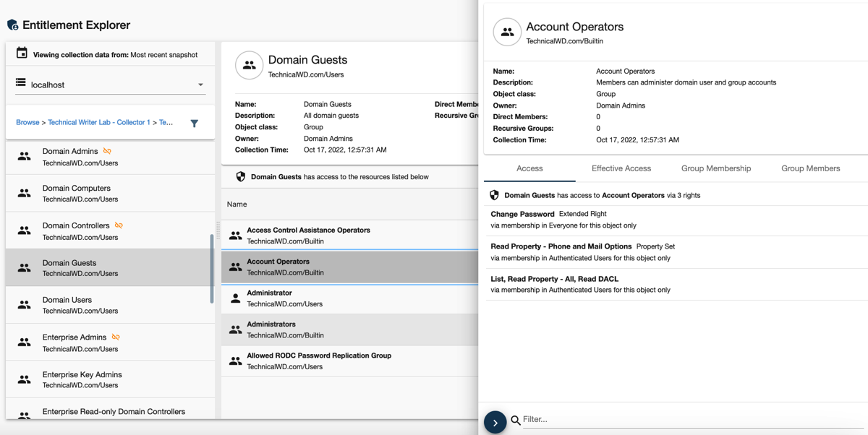
Task: Collapse the details panel with the arrow button
Action: pyautogui.click(x=495, y=423)
